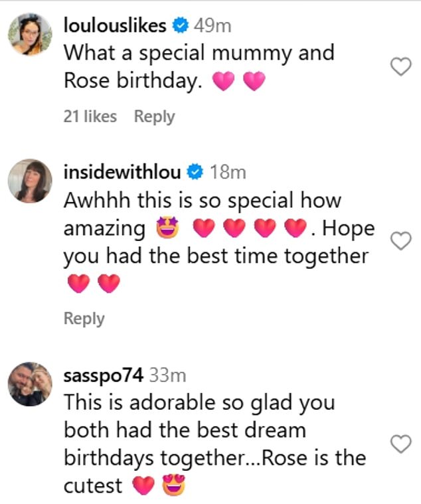Like the comment by loulouslikes
421x504 pixels.
(x=400, y=66)
